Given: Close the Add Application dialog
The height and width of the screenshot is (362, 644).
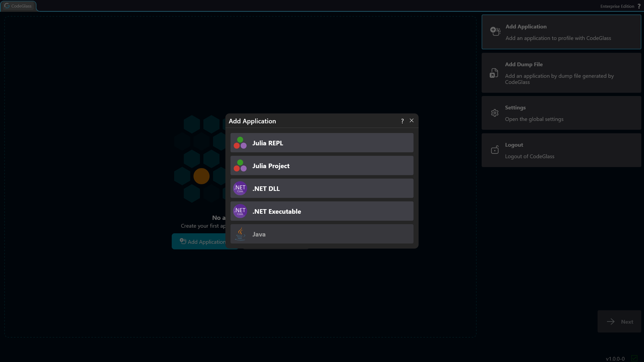Looking at the screenshot, I should coord(412,121).
